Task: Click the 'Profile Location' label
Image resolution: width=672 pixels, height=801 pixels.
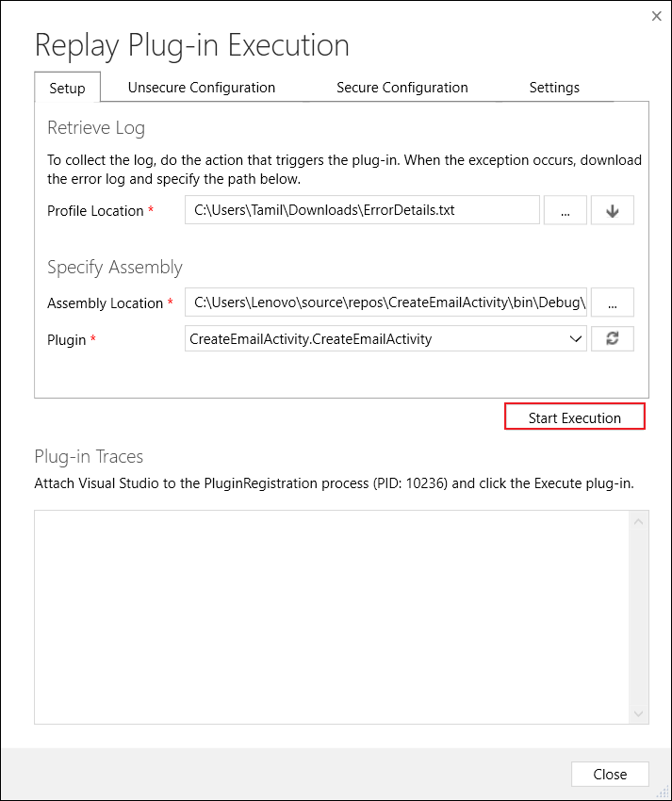Action: coord(95,210)
